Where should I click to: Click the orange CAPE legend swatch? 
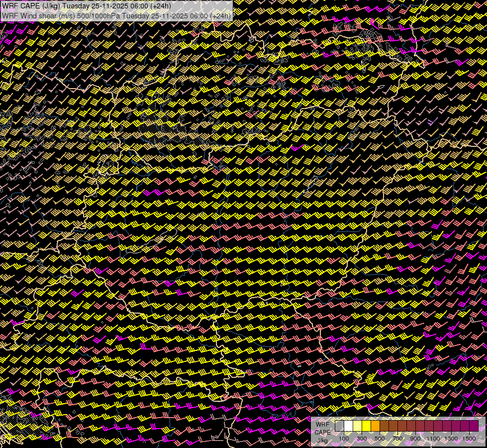click(375, 426)
